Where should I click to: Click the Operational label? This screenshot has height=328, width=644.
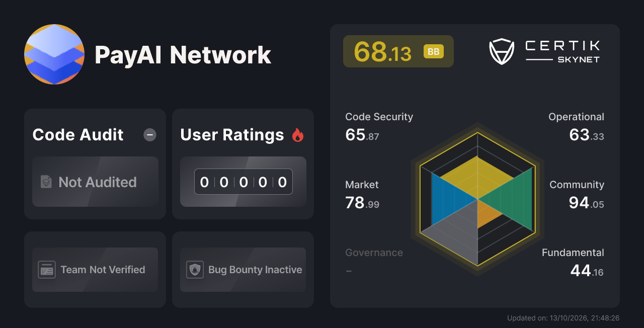(576, 117)
